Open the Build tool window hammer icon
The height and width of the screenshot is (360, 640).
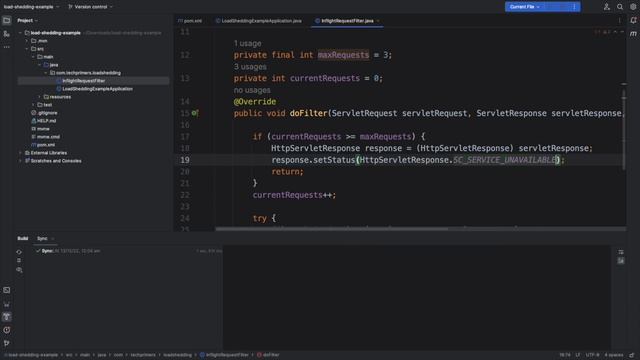click(7, 317)
